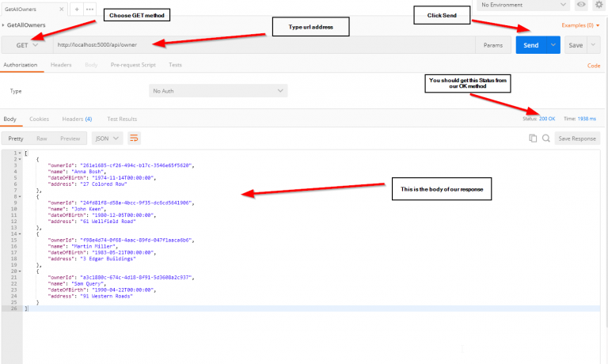
Task: Close the GetAllOwners request tab
Action: point(62,7)
